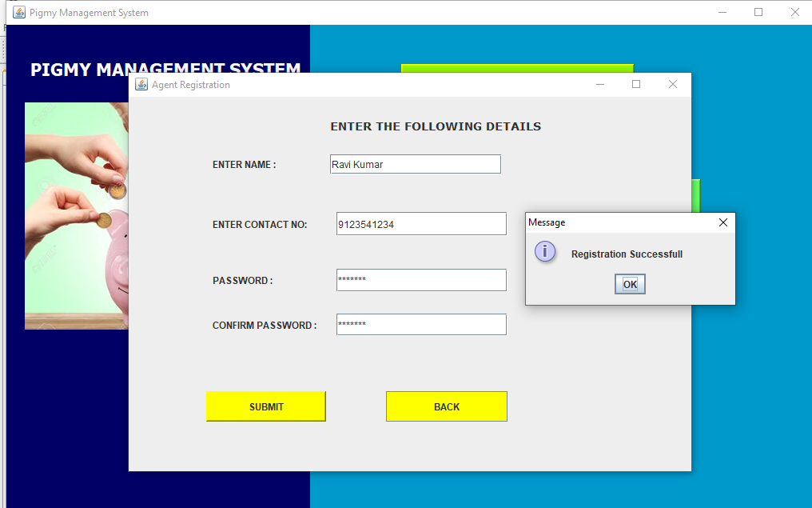Select the PASSWORD text field
Screen dimensions: 812x508
(421, 280)
